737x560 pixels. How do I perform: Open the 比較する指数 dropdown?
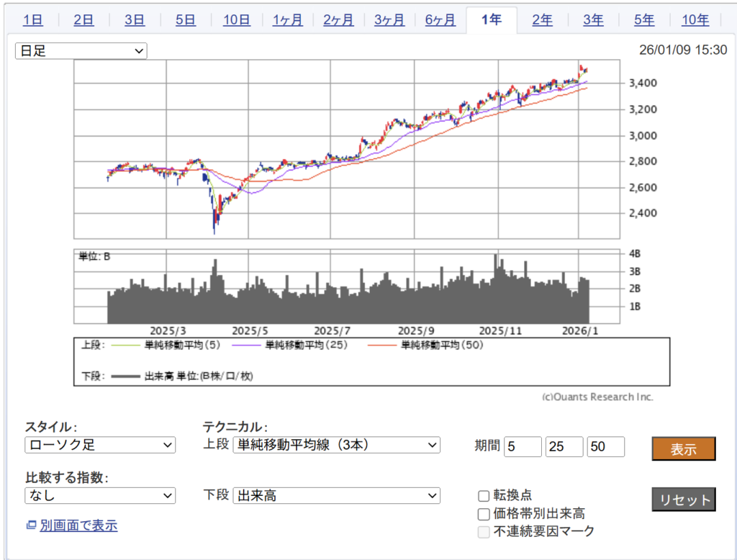[x=100, y=495]
